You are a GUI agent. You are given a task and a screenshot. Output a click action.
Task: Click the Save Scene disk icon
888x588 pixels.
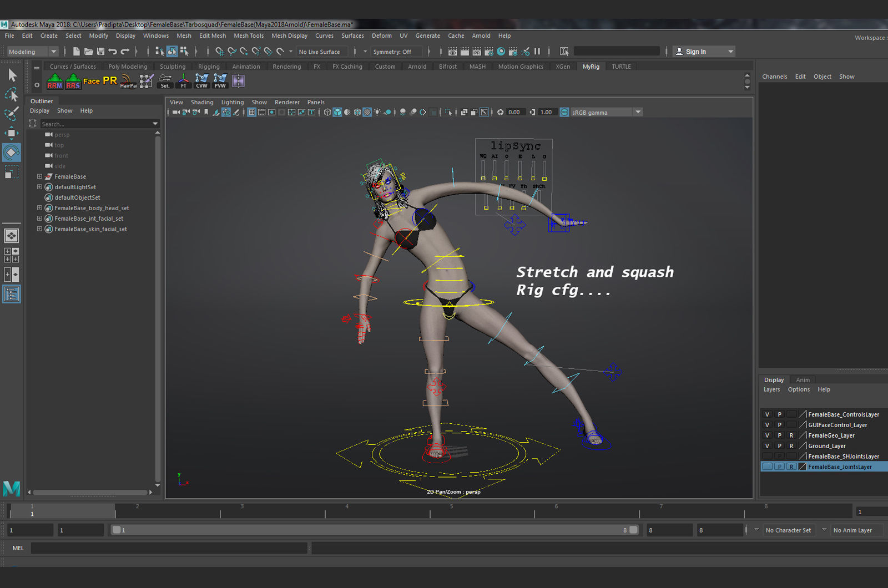point(100,52)
